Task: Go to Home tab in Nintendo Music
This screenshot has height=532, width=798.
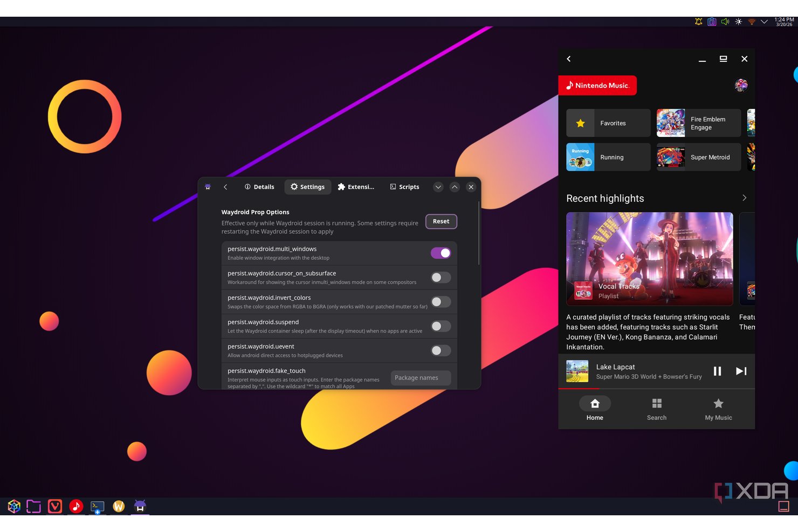Action: (x=595, y=409)
